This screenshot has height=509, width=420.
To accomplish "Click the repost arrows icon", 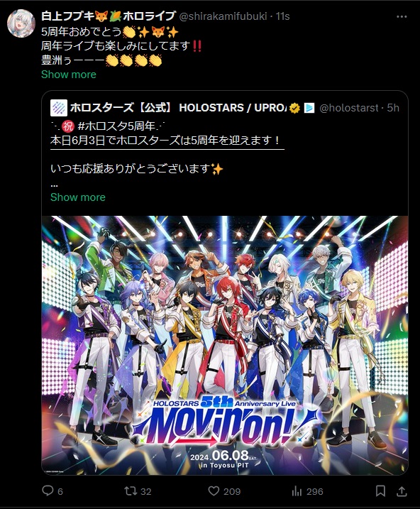I will click(131, 491).
